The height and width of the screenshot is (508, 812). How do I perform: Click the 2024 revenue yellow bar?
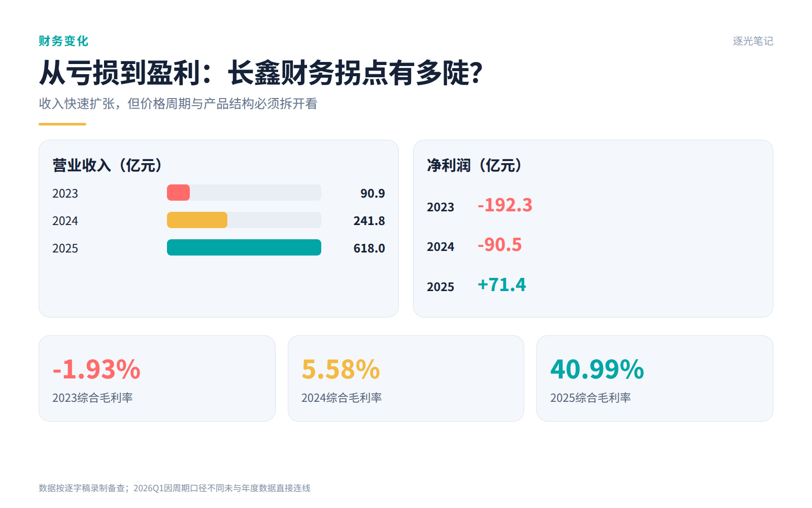tap(197, 220)
